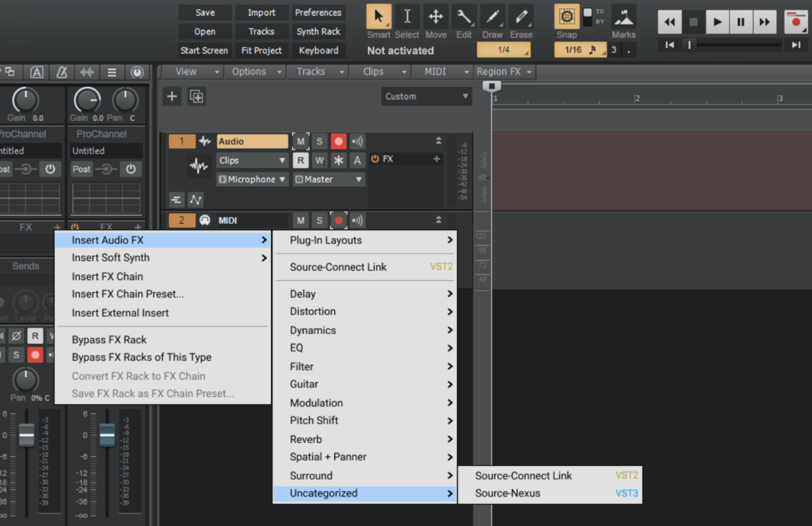Click the Synth Rack button
The width and height of the screenshot is (812, 526).
click(x=318, y=31)
